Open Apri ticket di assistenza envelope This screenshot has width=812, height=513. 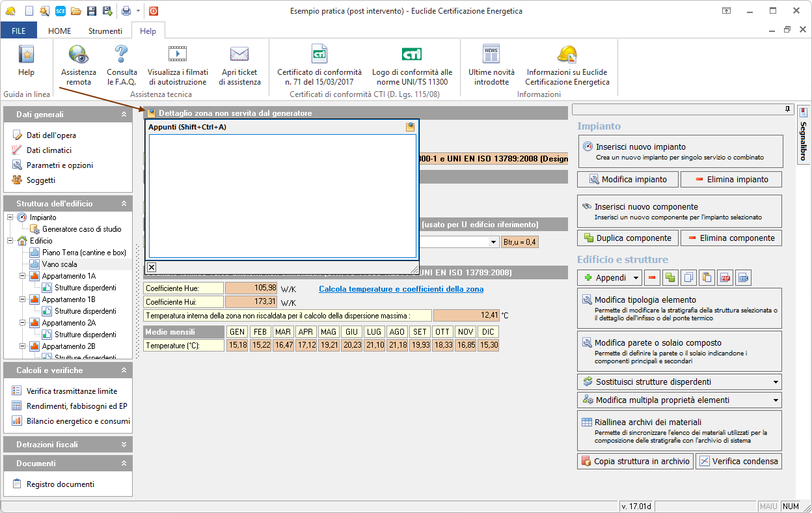pos(239,55)
